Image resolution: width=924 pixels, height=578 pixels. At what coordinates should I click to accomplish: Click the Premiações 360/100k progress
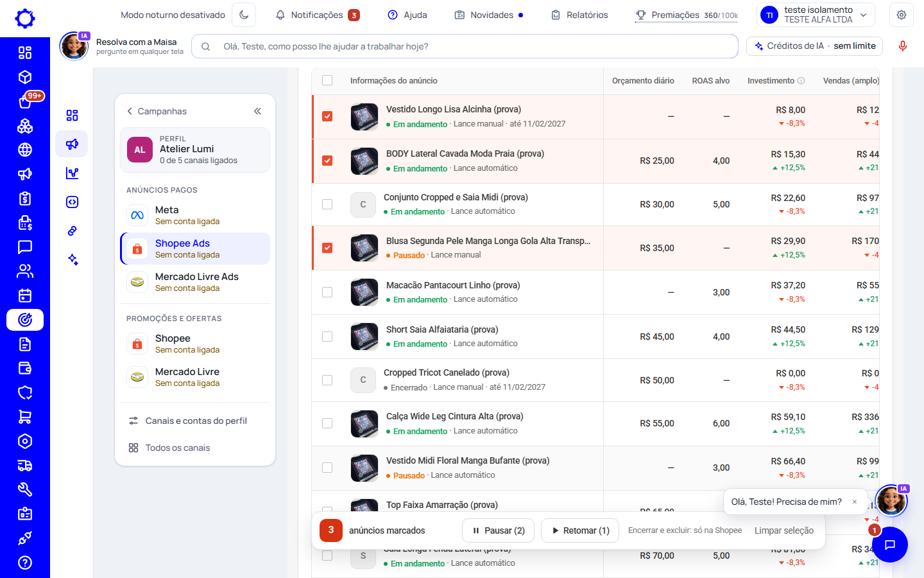tap(687, 15)
